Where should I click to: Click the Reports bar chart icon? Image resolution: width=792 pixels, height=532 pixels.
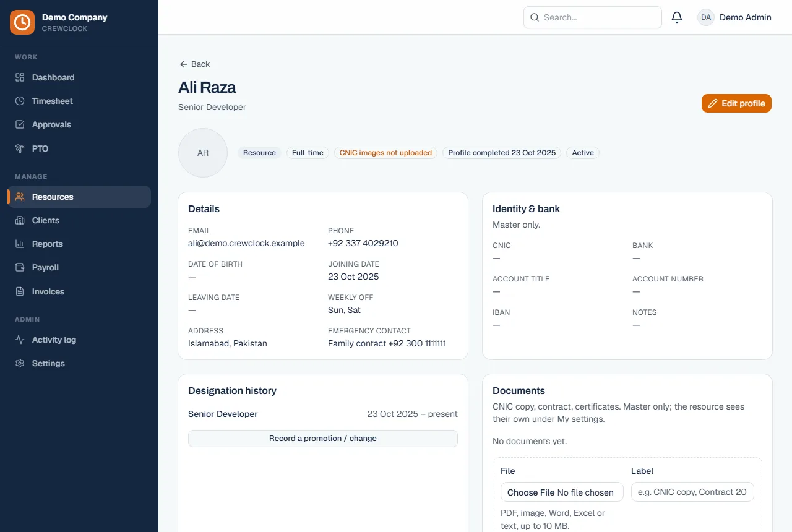tap(20, 244)
